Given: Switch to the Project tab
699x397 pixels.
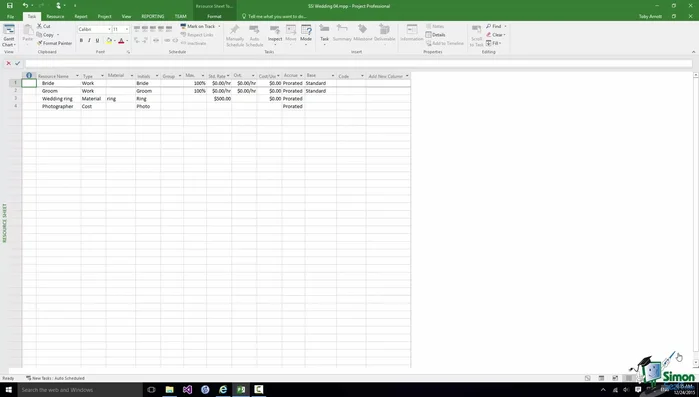Looking at the screenshot, I should pos(105,16).
